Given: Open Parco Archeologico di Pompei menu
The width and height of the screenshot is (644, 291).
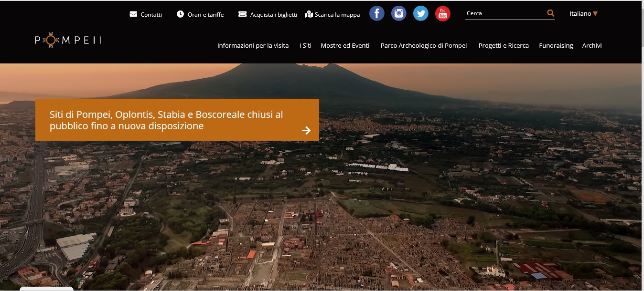Looking at the screenshot, I should point(423,46).
